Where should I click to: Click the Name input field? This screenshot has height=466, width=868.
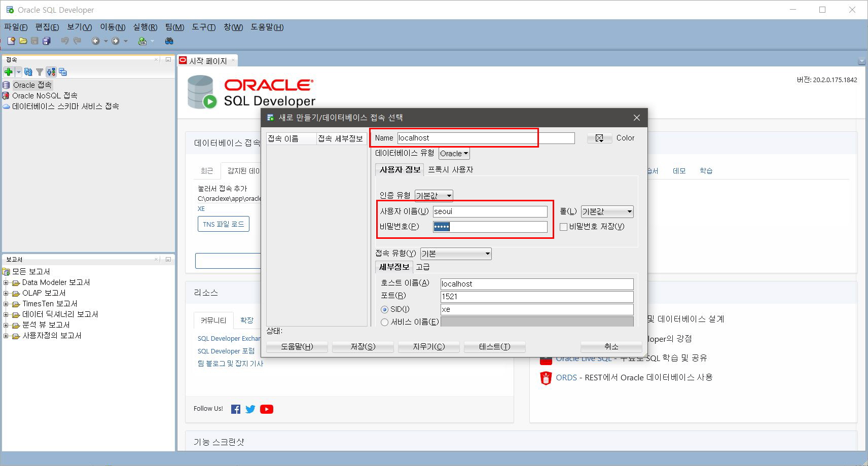(486, 138)
